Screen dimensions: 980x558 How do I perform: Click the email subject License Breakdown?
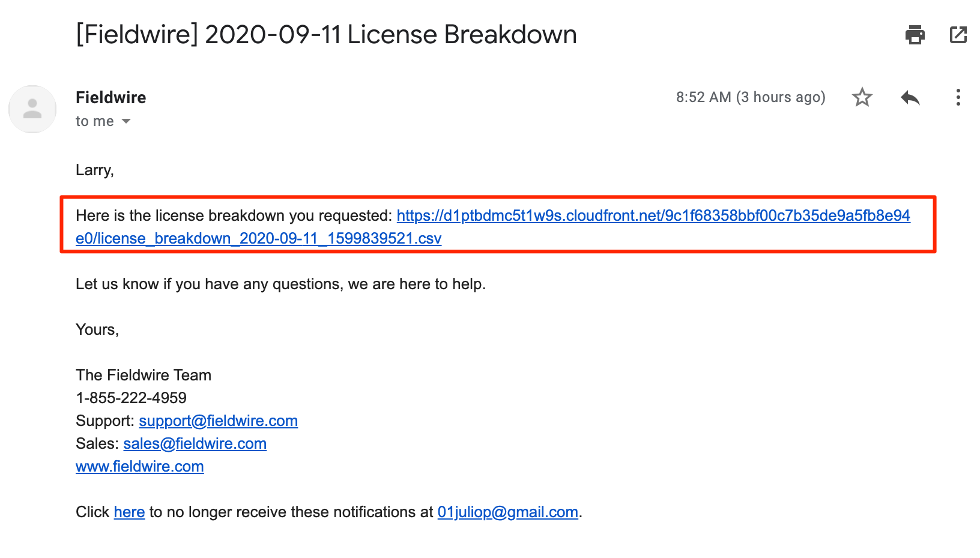(x=326, y=35)
